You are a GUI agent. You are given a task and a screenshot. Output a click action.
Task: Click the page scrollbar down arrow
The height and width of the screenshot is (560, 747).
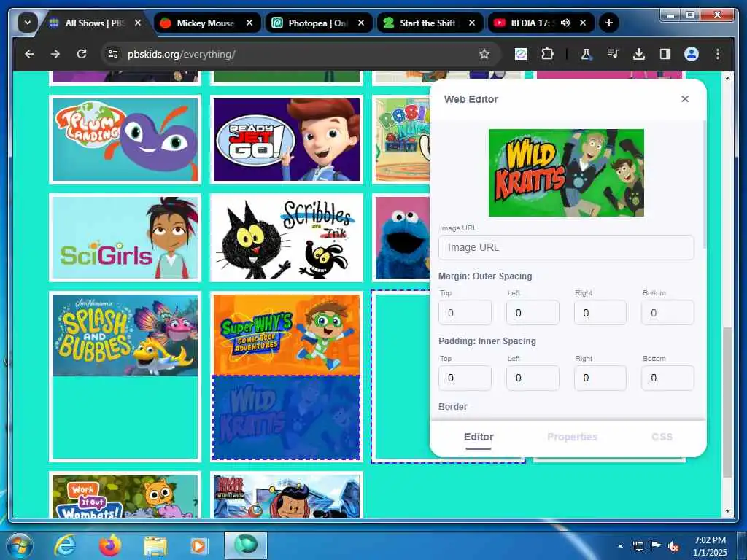[x=727, y=511]
